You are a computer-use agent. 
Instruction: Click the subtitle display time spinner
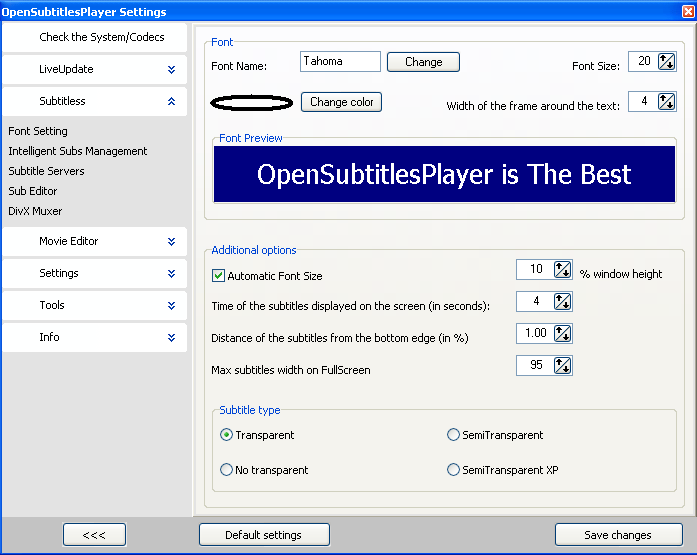(562, 301)
